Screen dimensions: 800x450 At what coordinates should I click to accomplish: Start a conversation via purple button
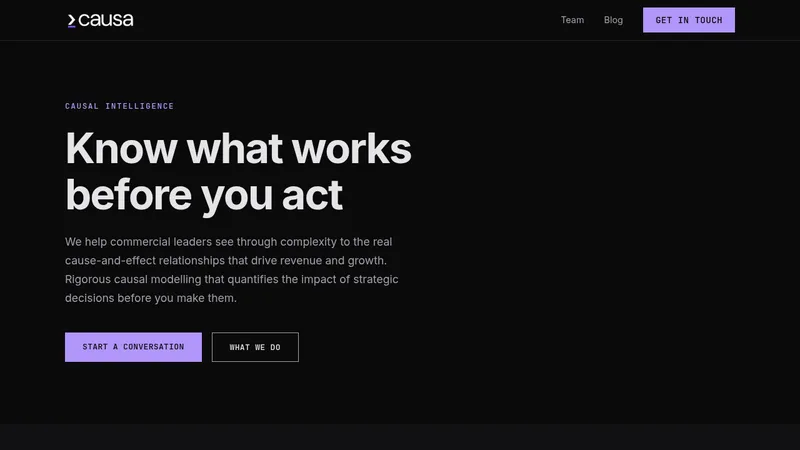click(x=133, y=347)
